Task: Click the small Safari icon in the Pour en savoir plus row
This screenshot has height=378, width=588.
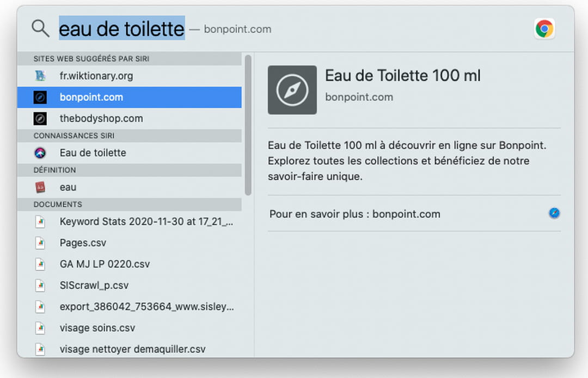Action: (554, 213)
